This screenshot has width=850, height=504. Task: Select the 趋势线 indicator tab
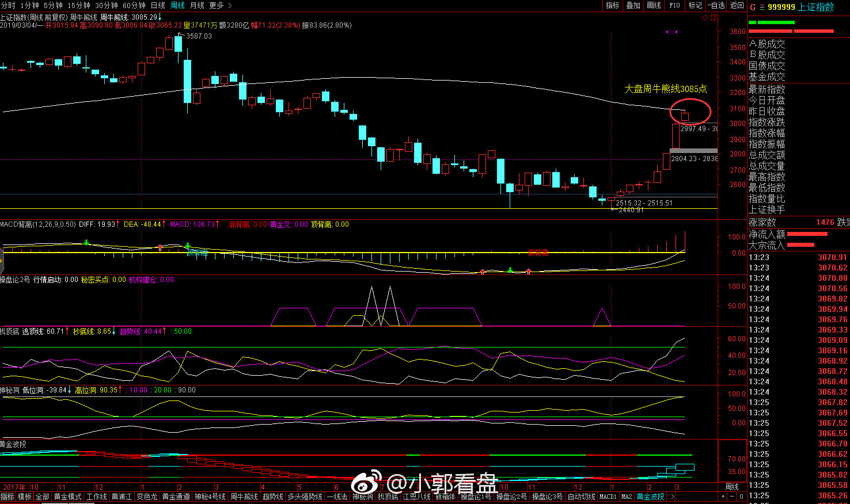click(273, 497)
